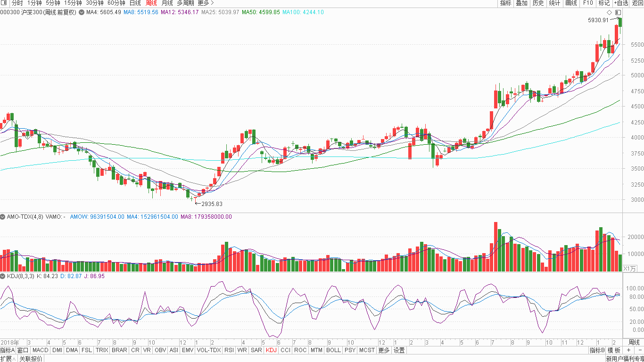Viewport: 644px width, 362px height.
Task: Switch indicator to WR
Action: (242, 350)
